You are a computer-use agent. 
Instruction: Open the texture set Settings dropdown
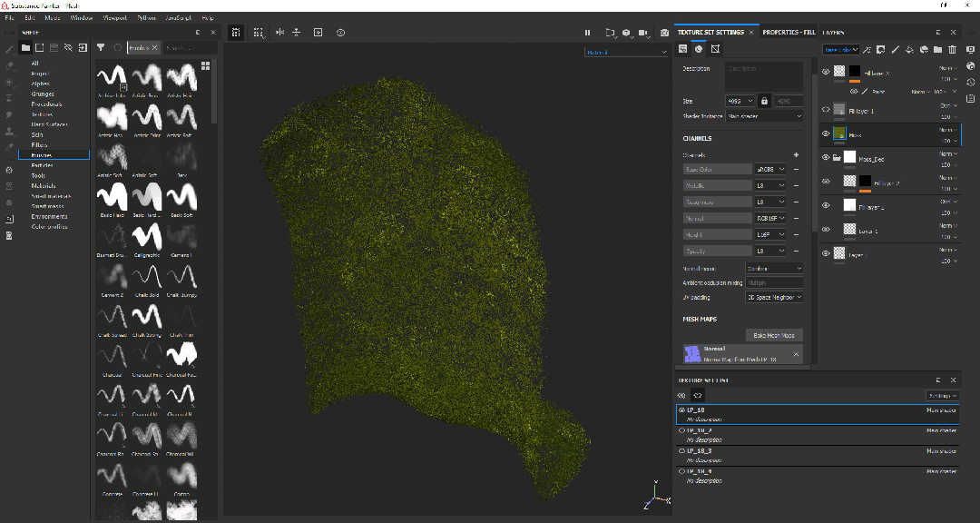pos(944,396)
